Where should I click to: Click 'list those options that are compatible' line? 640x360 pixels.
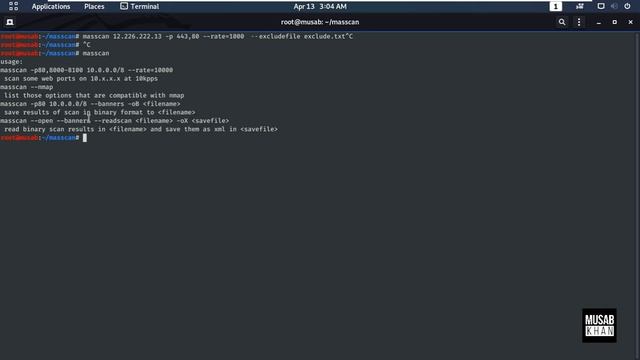94,96
